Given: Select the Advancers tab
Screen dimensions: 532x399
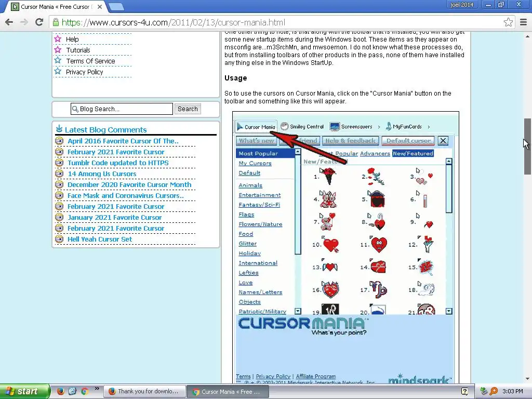Looking at the screenshot, I should [x=375, y=153].
